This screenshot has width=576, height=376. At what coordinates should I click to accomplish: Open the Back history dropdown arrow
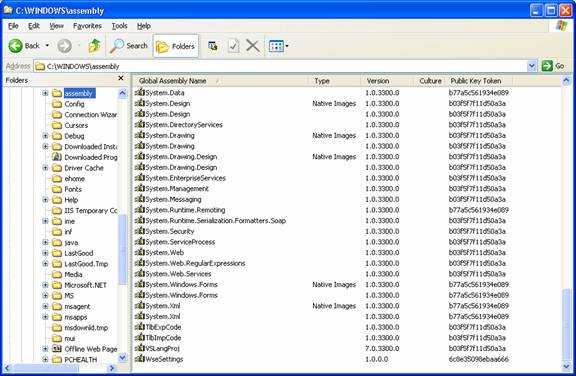tap(47, 46)
